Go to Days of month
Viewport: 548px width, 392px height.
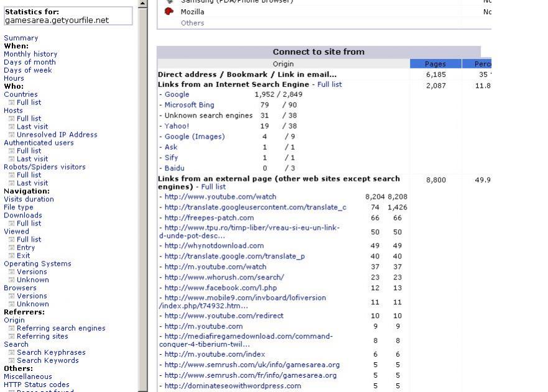(30, 62)
